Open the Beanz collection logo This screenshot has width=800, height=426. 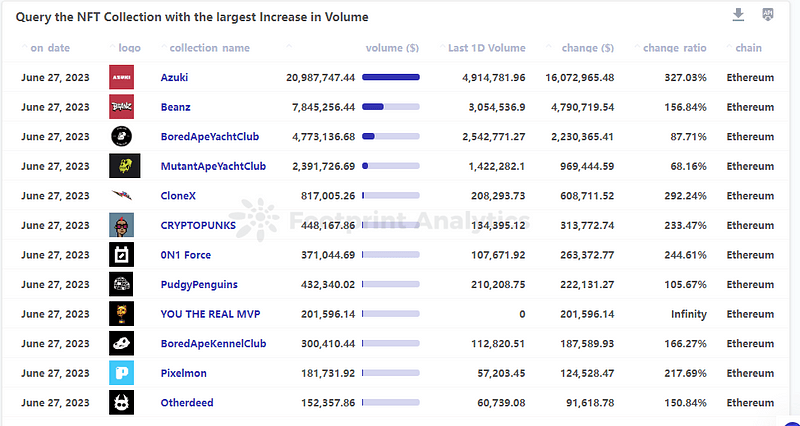(x=121, y=107)
